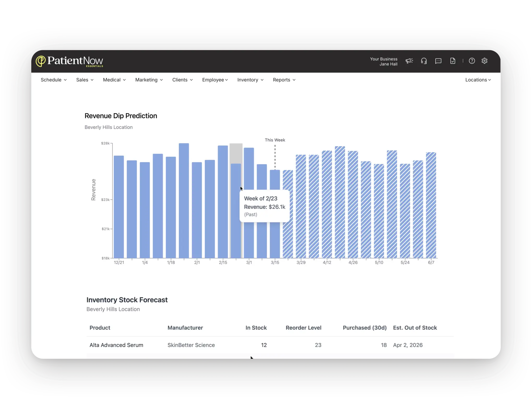Click the Revenue Dip Prediction heading

click(x=121, y=116)
